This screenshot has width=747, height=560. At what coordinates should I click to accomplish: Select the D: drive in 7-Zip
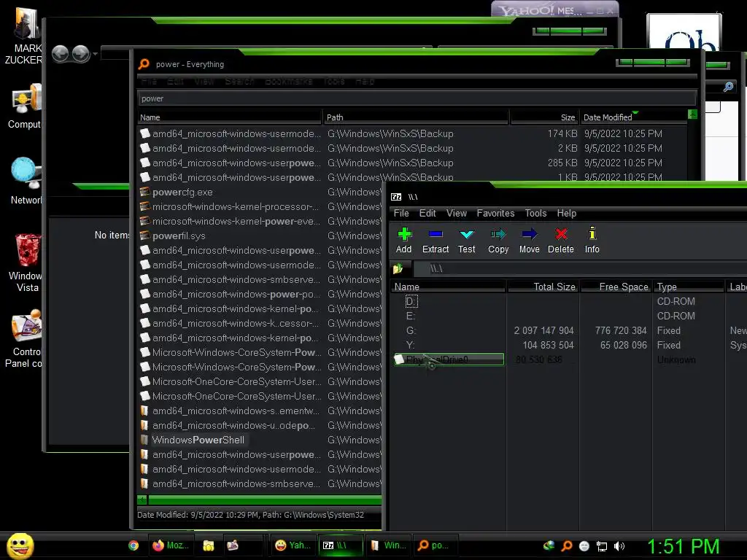point(411,301)
